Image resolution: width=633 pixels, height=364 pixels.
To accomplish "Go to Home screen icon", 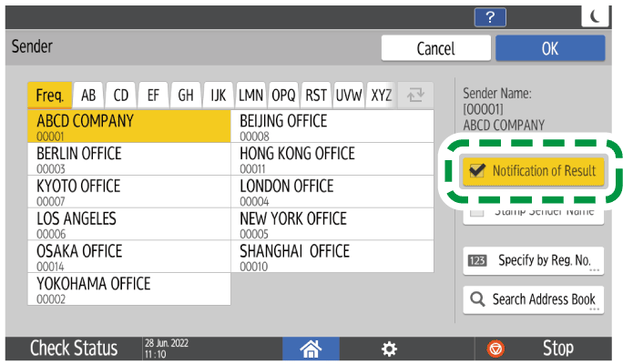I will (x=311, y=349).
